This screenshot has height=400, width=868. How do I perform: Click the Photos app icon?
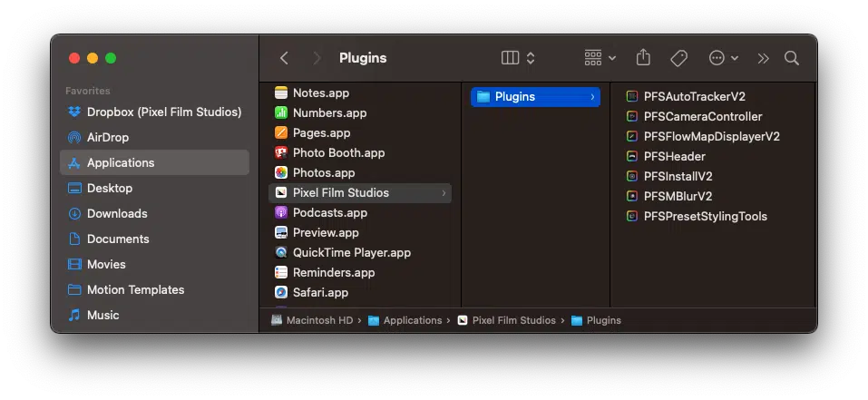tap(281, 172)
